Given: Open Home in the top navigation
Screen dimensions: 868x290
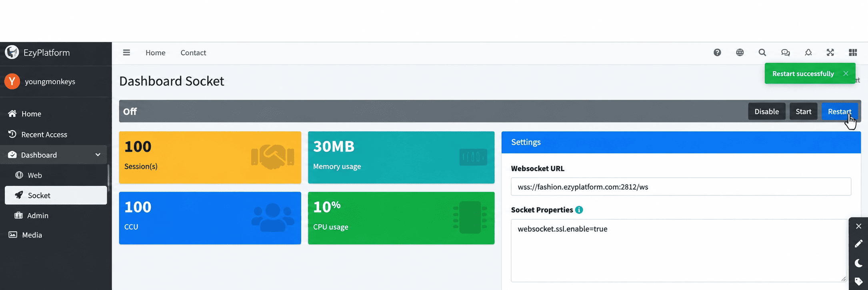Looking at the screenshot, I should 155,53.
